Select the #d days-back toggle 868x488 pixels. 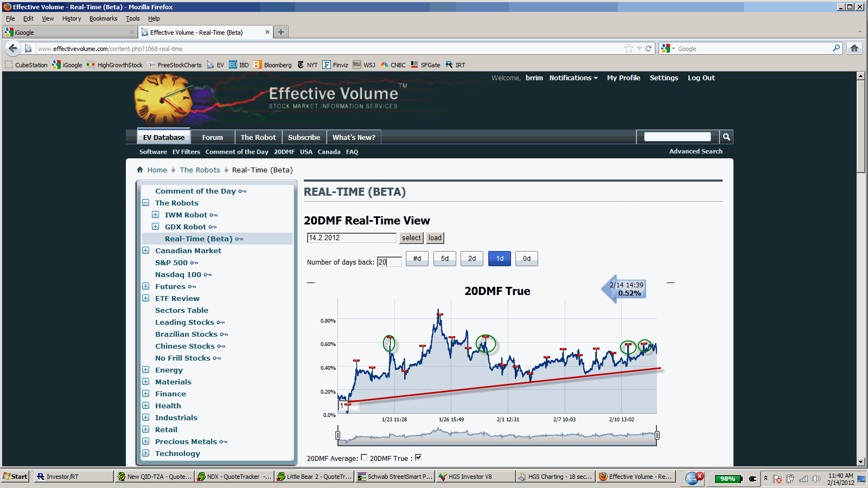pyautogui.click(x=417, y=259)
